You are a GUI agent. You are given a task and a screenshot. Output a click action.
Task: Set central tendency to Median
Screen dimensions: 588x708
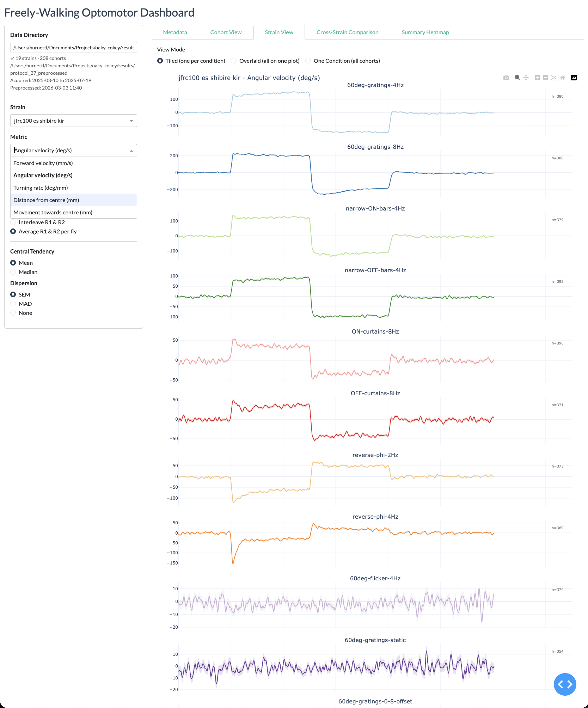13,272
